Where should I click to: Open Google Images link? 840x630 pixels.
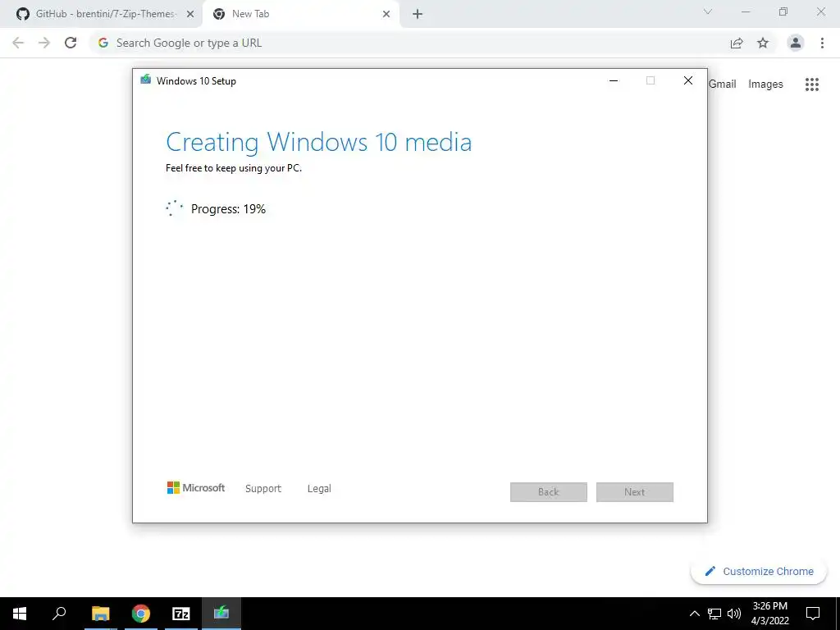point(765,84)
